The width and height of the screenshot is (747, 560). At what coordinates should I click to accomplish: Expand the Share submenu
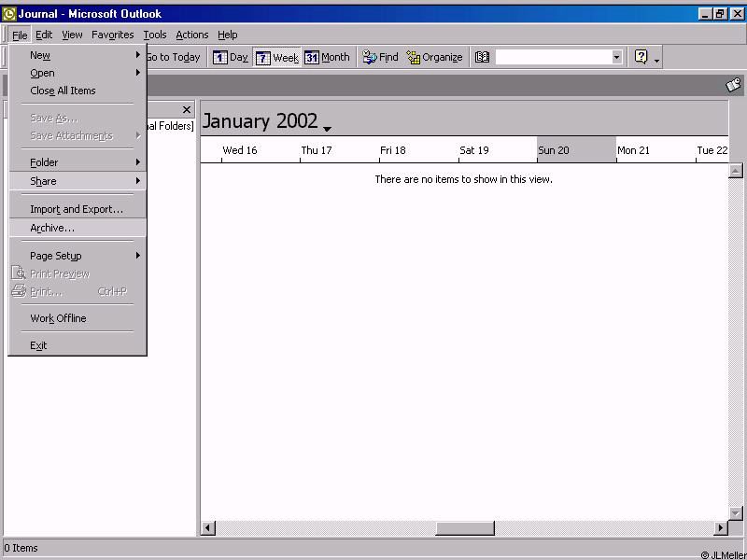(x=78, y=181)
